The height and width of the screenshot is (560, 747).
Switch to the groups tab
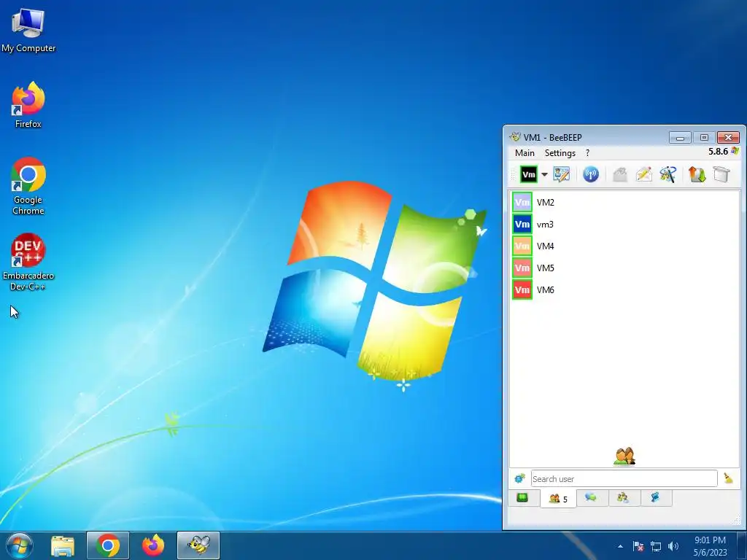(623, 498)
